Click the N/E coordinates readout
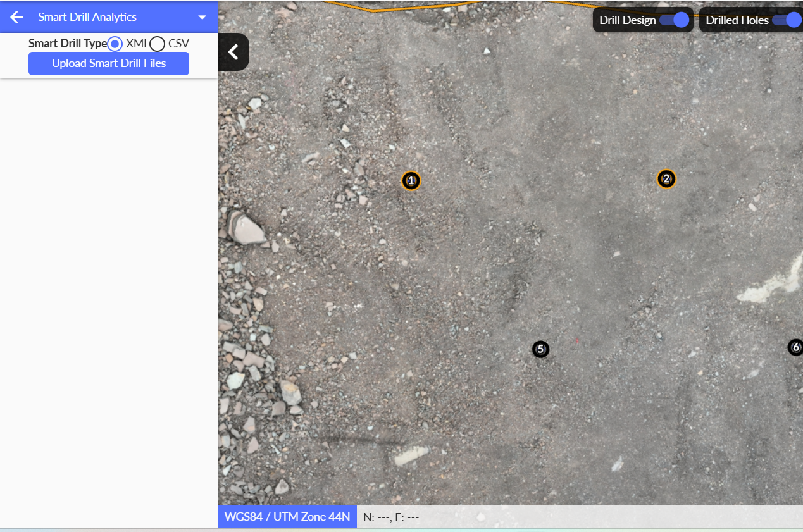This screenshot has height=532, width=803. point(391,517)
